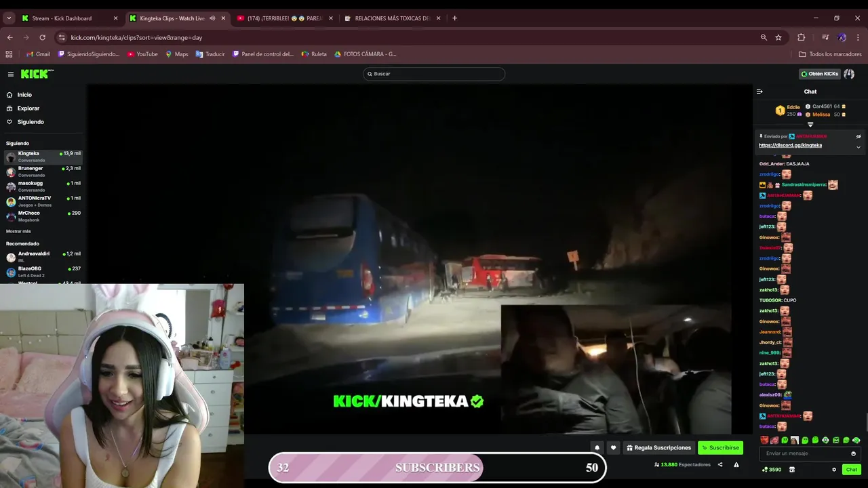Screen dimensions: 868x488
Task: Open a new browser tab
Action: click(x=454, y=18)
